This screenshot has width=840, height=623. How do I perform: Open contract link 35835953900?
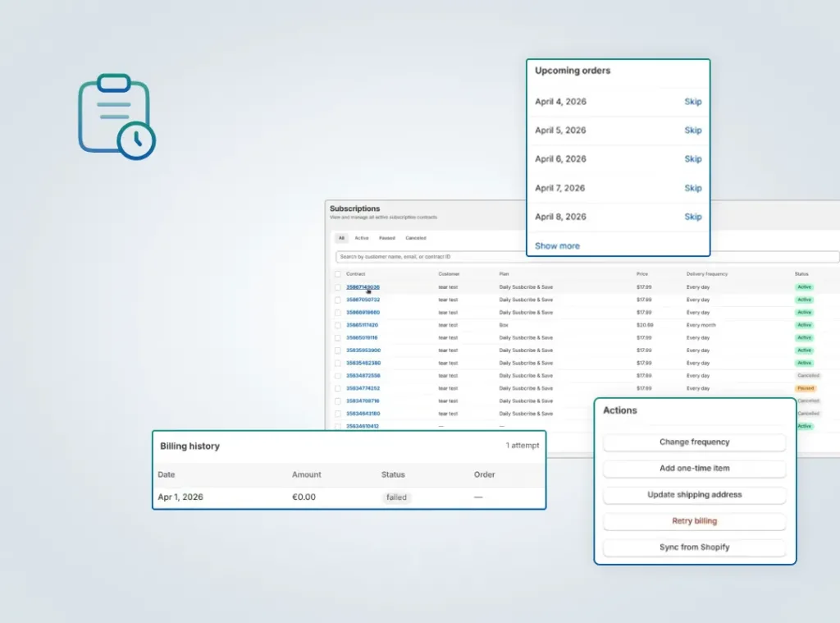pyautogui.click(x=363, y=350)
